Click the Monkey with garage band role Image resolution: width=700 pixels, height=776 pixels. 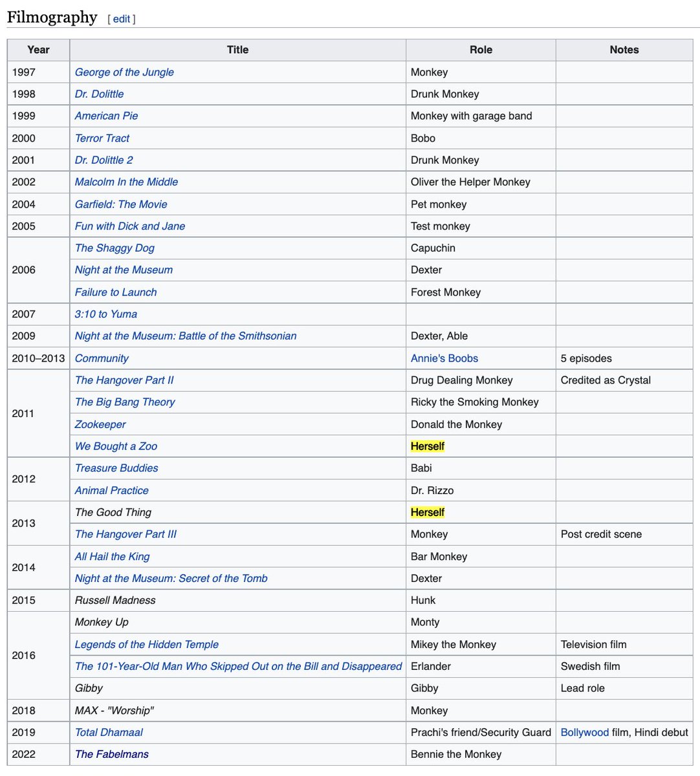click(471, 116)
